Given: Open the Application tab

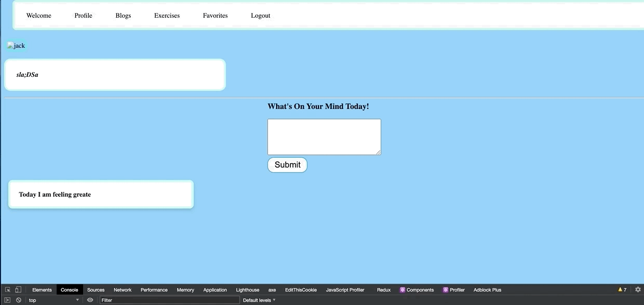Looking at the screenshot, I should point(215,290).
